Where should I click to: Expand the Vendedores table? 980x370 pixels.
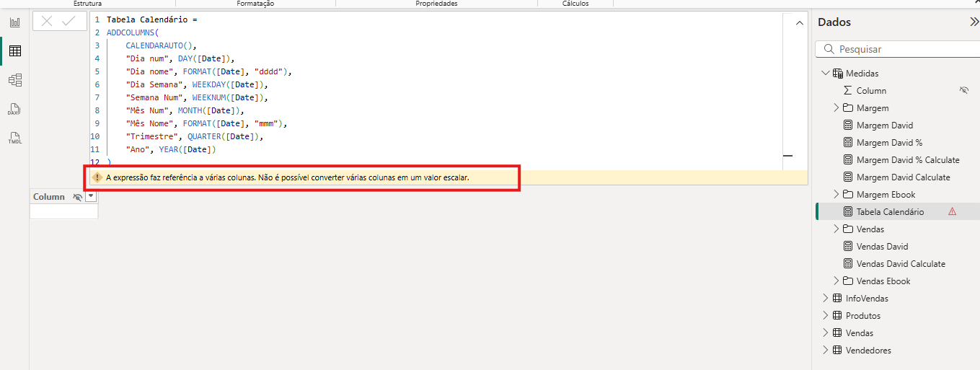[826, 351]
